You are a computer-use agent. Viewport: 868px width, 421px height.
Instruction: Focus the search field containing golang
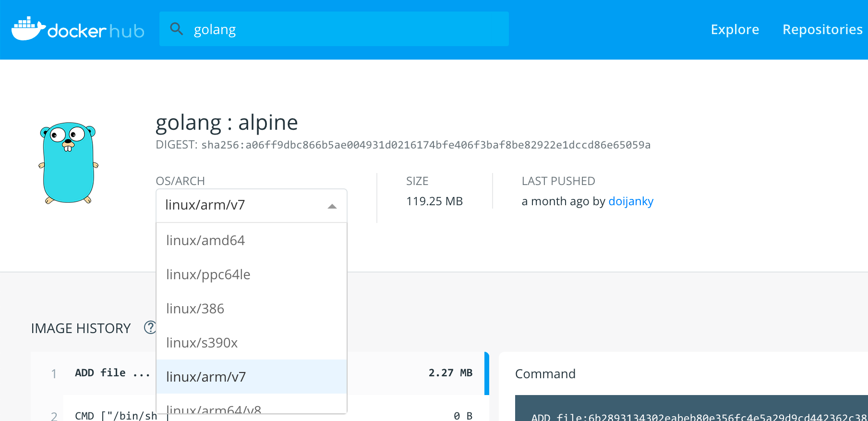(x=334, y=29)
